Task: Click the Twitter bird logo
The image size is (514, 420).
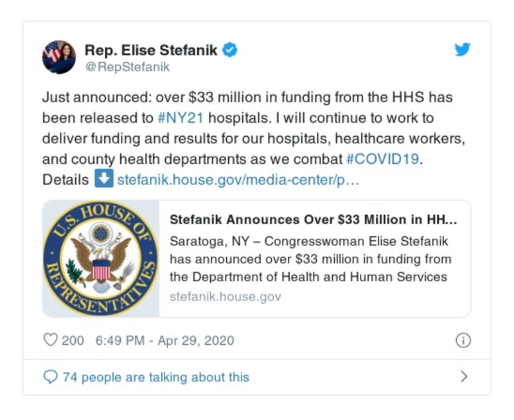Action: click(463, 49)
